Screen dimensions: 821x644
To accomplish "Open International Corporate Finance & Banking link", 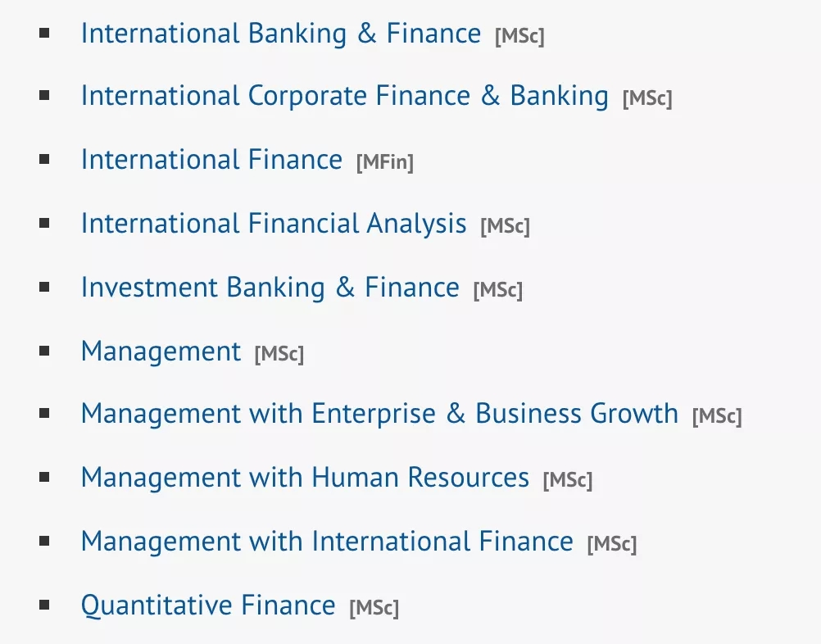I will 344,97.
